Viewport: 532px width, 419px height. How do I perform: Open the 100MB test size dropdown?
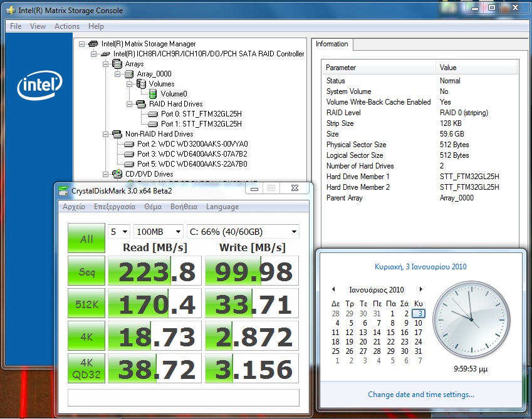[159, 232]
